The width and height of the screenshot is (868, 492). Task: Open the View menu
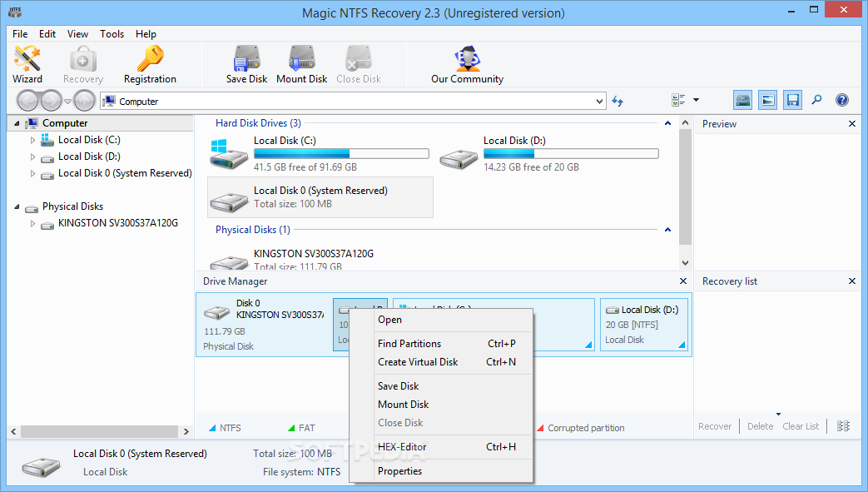tap(77, 34)
